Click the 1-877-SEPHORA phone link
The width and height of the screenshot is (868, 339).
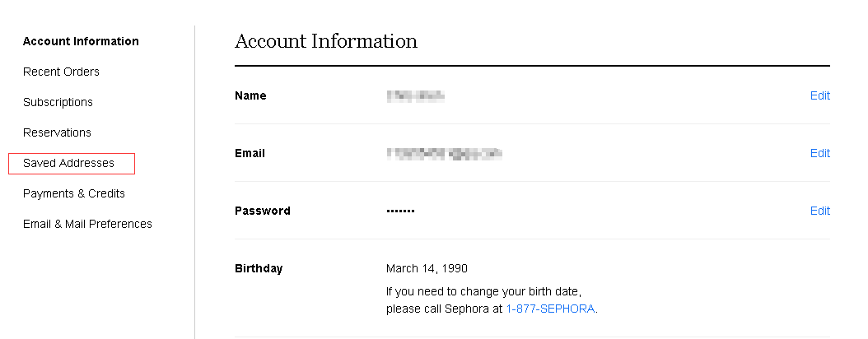550,309
